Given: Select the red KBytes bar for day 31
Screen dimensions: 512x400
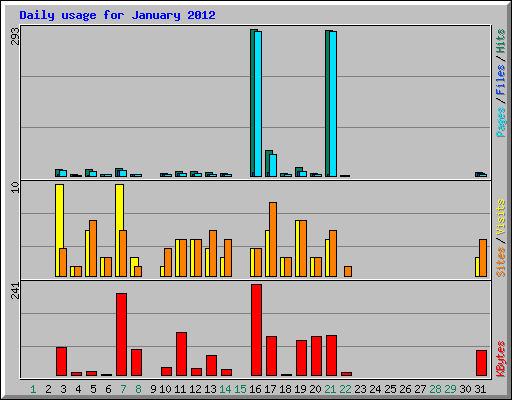Looking at the screenshot, I should pos(481,363).
